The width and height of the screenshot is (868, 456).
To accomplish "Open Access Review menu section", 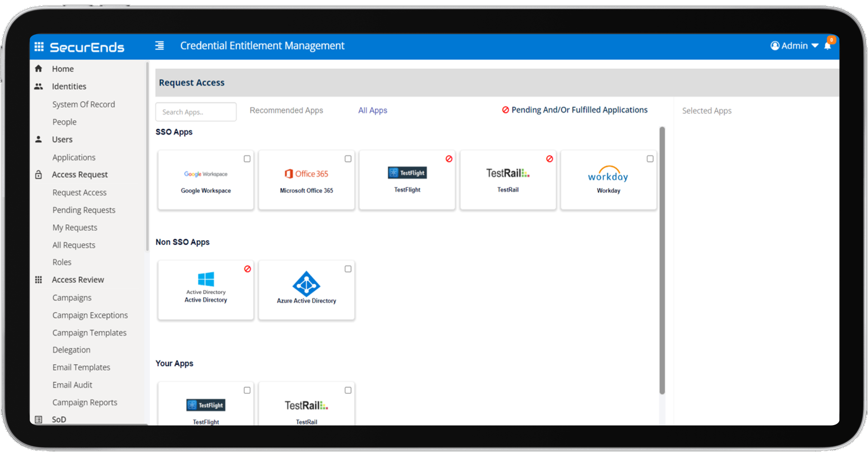I will click(x=78, y=280).
